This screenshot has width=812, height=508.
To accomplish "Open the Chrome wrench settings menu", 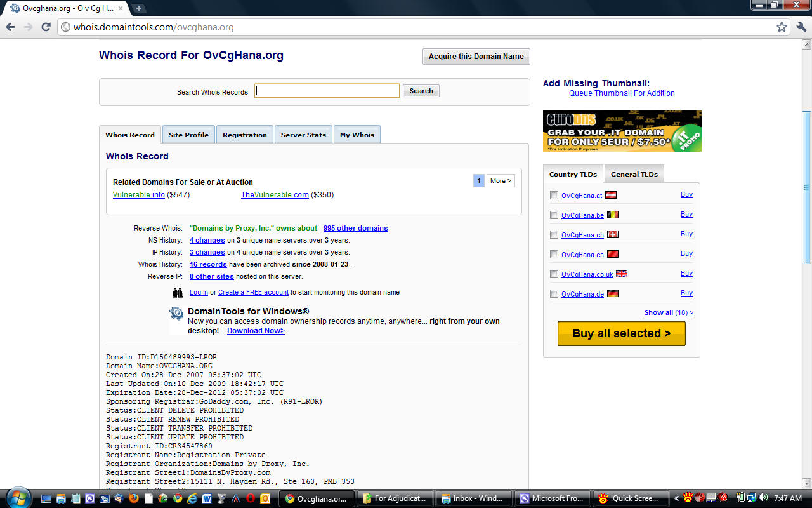I will tap(801, 27).
